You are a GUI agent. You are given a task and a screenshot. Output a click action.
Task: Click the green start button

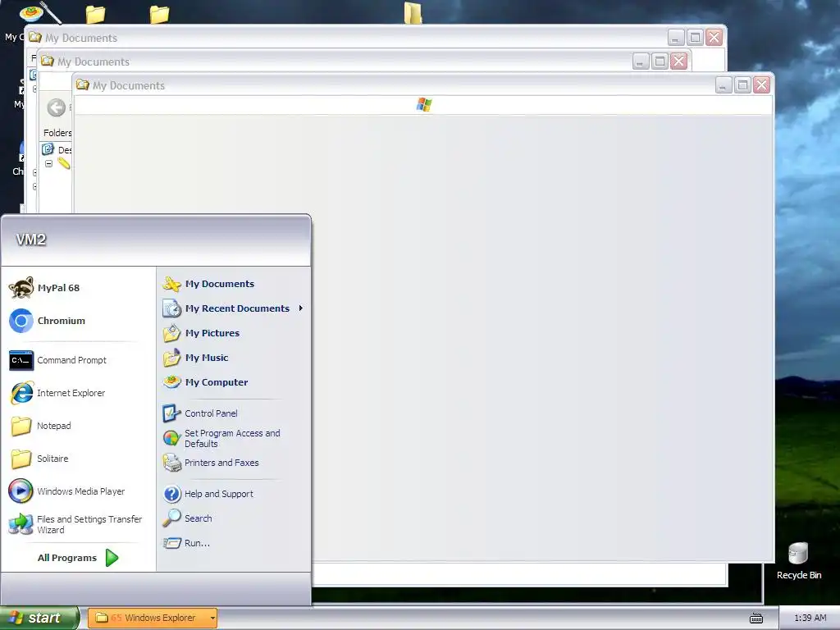[x=39, y=618]
